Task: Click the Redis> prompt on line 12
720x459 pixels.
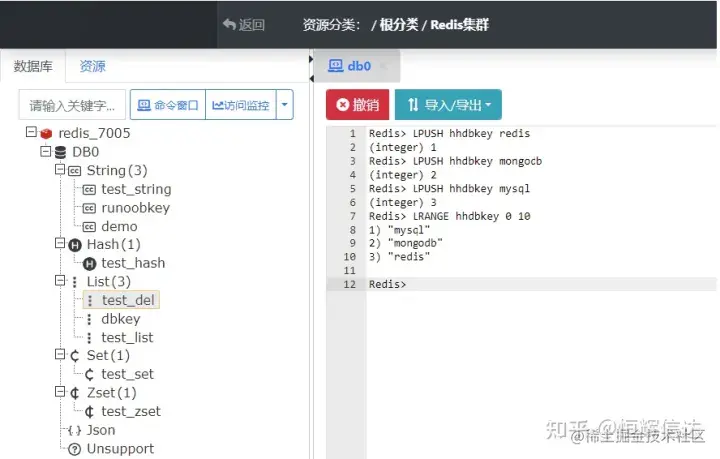Action: pos(388,284)
